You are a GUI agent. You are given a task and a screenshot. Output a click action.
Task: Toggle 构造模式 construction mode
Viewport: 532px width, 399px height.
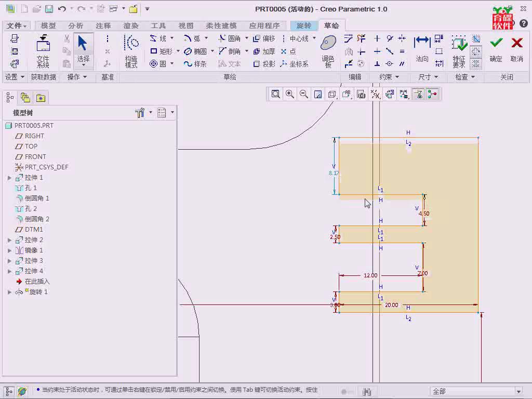[131, 51]
